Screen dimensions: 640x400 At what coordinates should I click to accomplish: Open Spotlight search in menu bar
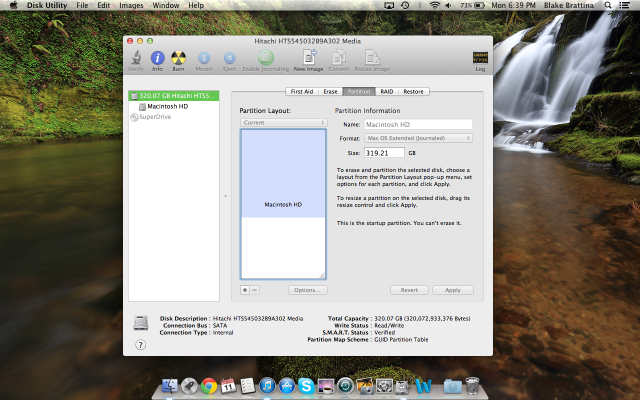pyautogui.click(x=608, y=5)
